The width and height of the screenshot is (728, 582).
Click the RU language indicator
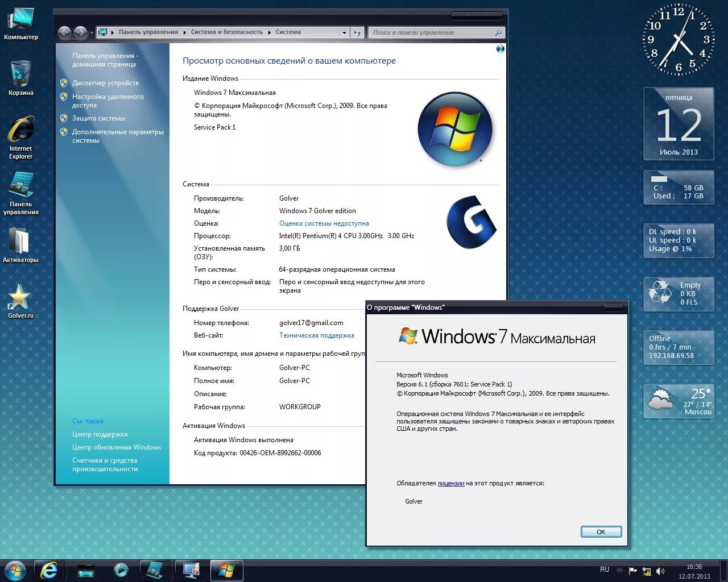[x=605, y=569]
